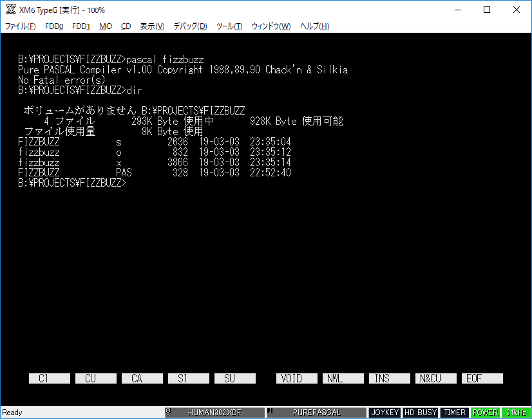Open the FDD0 menu
This screenshot has width=532, height=419.
pyautogui.click(x=54, y=26)
